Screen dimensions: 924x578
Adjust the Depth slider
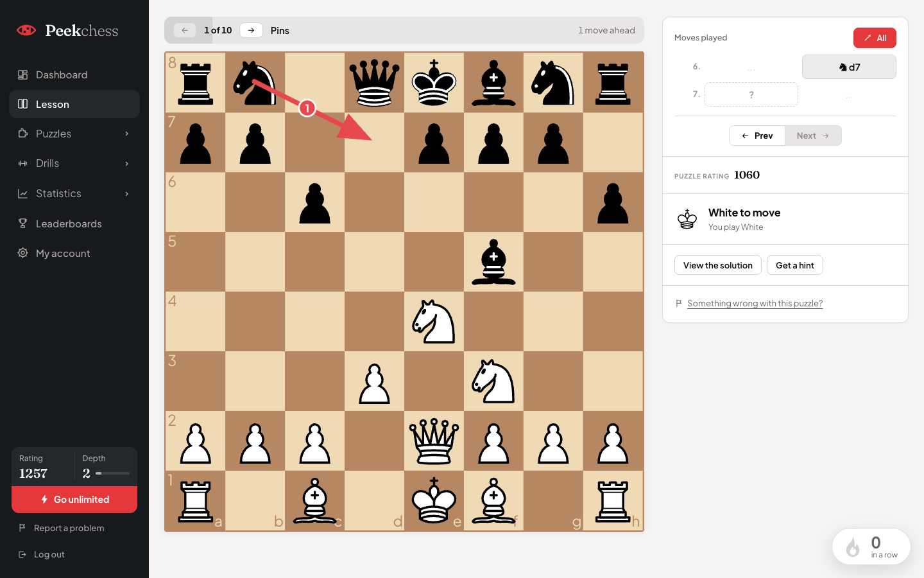click(112, 473)
